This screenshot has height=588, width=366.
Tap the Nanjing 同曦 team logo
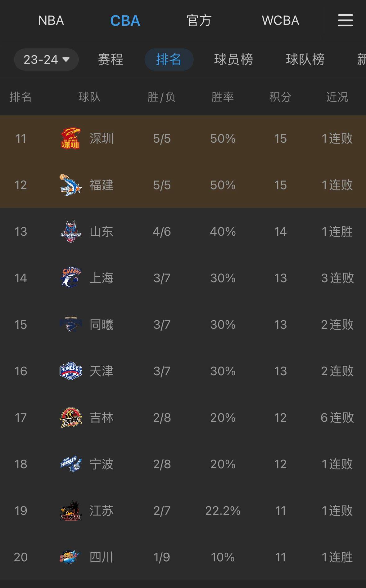click(71, 324)
